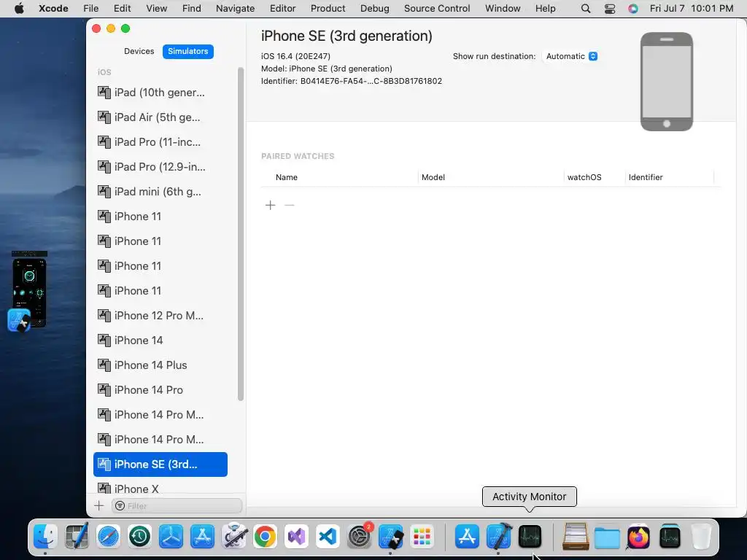747x560 pixels.
Task: Open Google Chrome from the dock
Action: click(x=266, y=537)
